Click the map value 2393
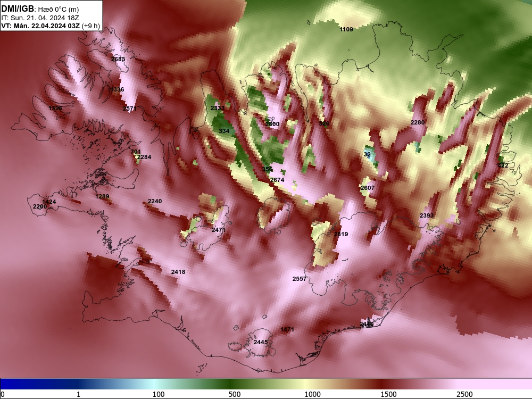 coord(427,216)
